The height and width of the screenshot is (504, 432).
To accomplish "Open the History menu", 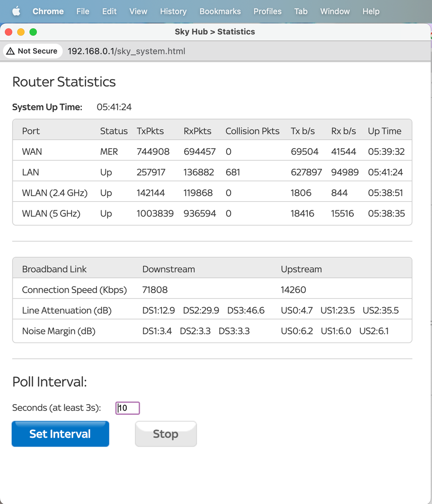I will pos(173,11).
